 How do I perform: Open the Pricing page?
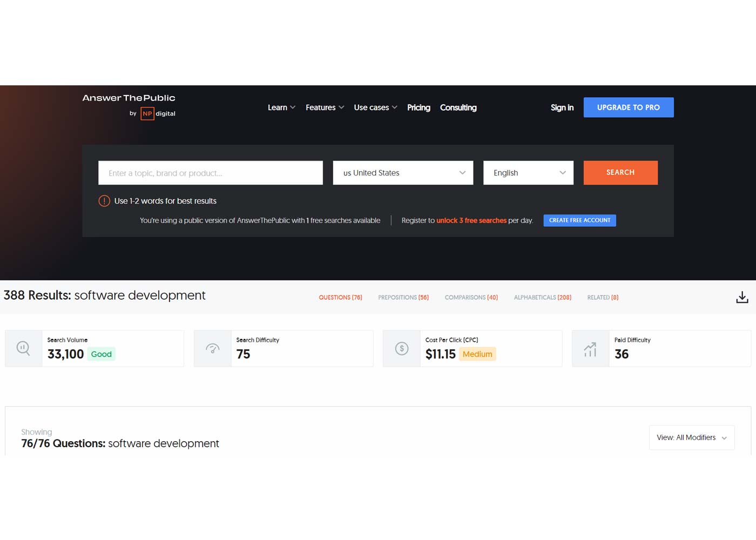[418, 107]
